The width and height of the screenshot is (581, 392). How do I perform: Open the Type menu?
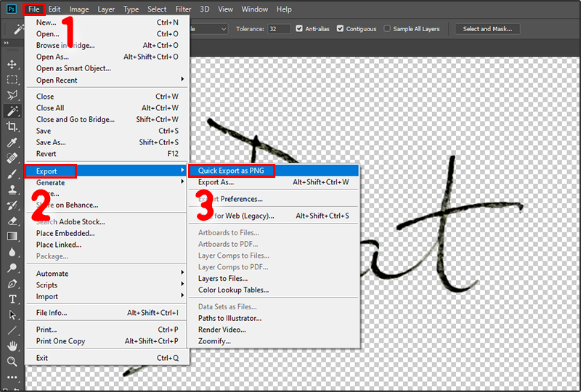point(131,9)
